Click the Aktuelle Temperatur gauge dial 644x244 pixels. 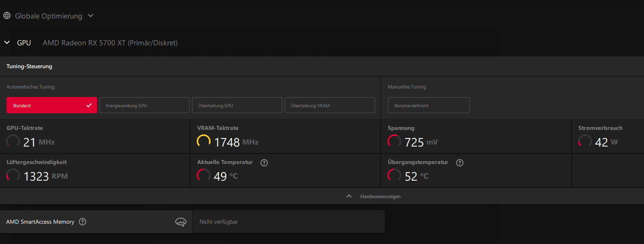point(204,175)
